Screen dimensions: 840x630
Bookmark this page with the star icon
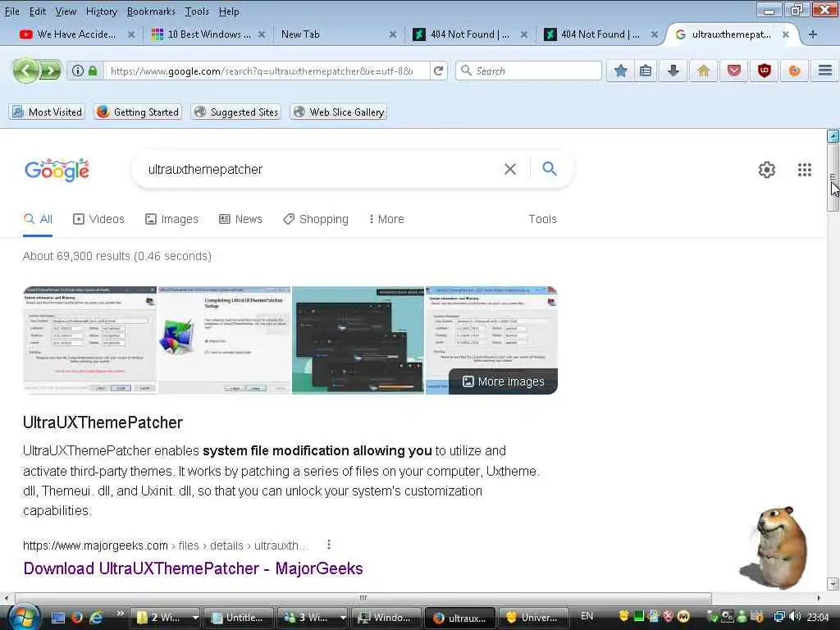(620, 71)
